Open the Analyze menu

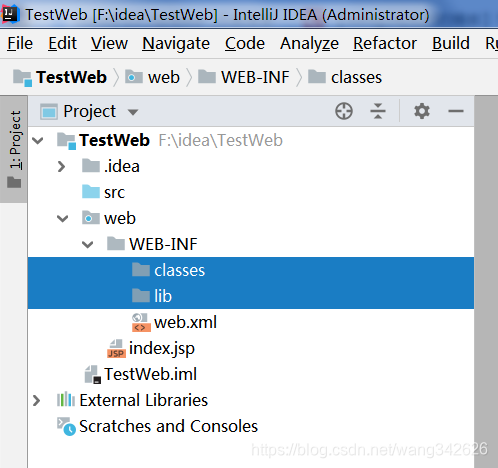click(x=309, y=43)
